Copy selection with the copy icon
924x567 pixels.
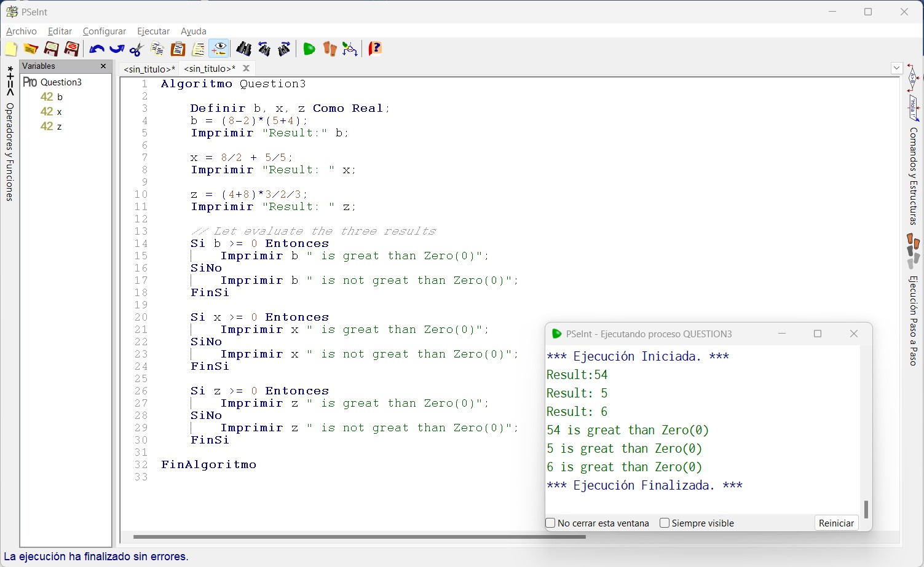pyautogui.click(x=157, y=49)
